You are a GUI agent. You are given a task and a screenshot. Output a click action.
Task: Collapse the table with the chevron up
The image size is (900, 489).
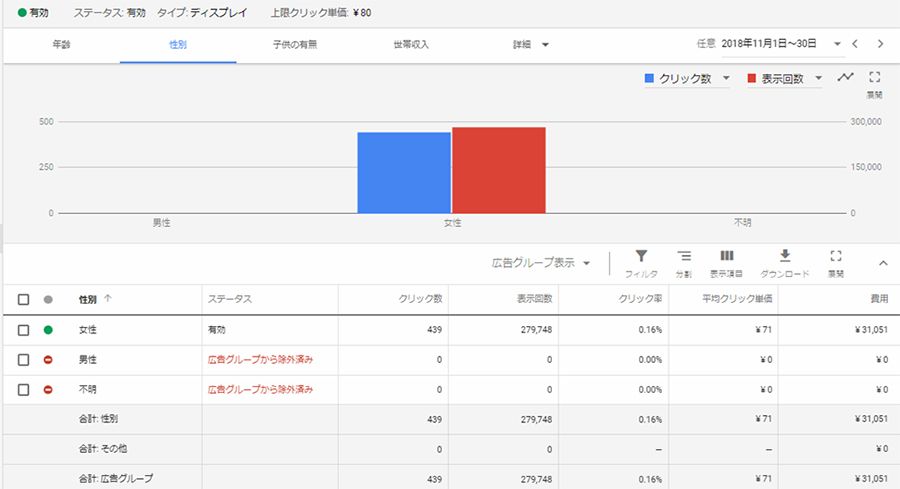pos(883,263)
